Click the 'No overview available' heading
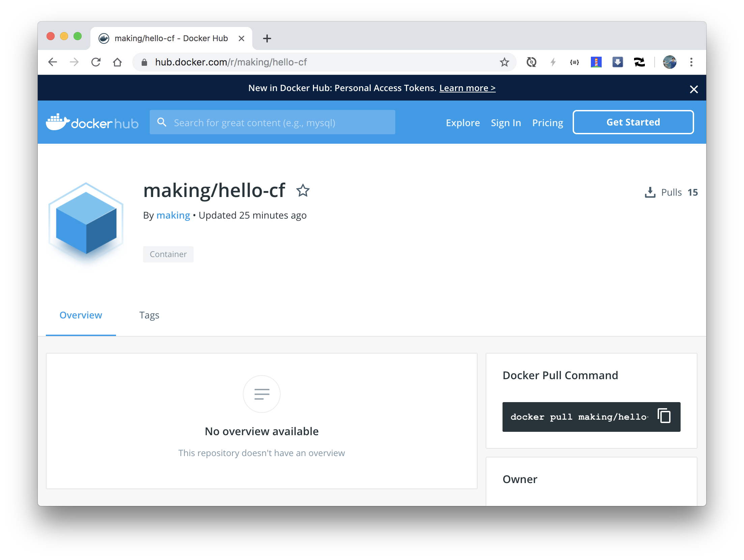Viewport: 744px width, 560px height. click(262, 431)
